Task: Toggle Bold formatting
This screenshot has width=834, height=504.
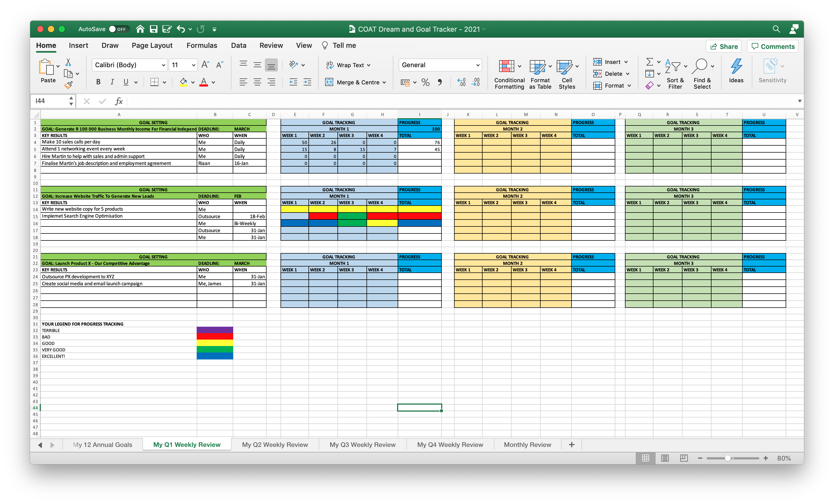Action: pos(99,82)
